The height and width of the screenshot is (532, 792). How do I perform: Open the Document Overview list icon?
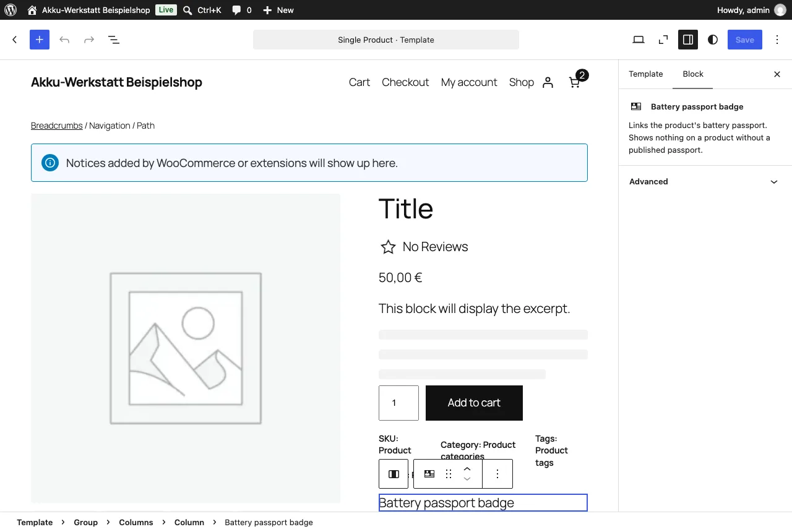pyautogui.click(x=114, y=40)
